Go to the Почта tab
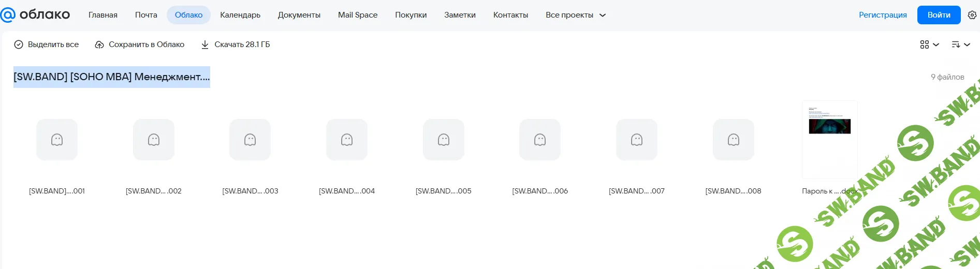Screen dimensions: 980x269 click(146, 15)
